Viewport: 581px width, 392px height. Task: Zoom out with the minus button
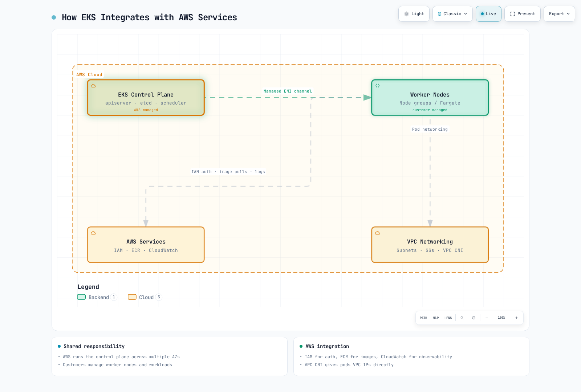tap(487, 318)
